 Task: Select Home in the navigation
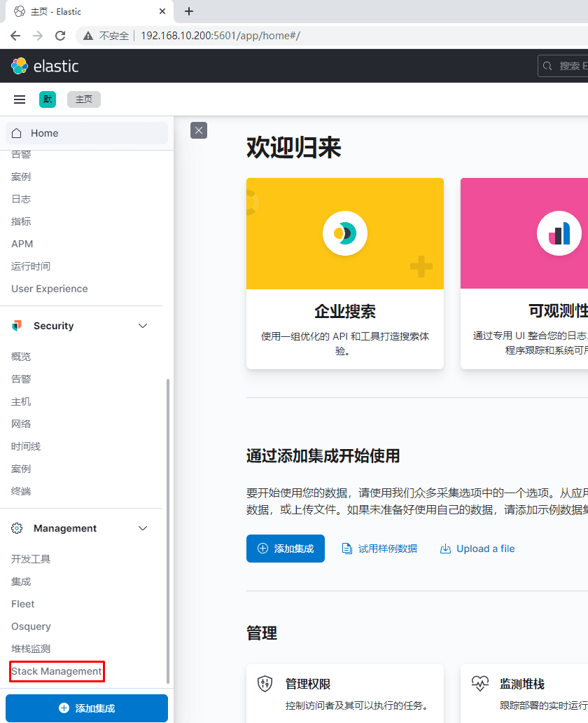[x=87, y=133]
